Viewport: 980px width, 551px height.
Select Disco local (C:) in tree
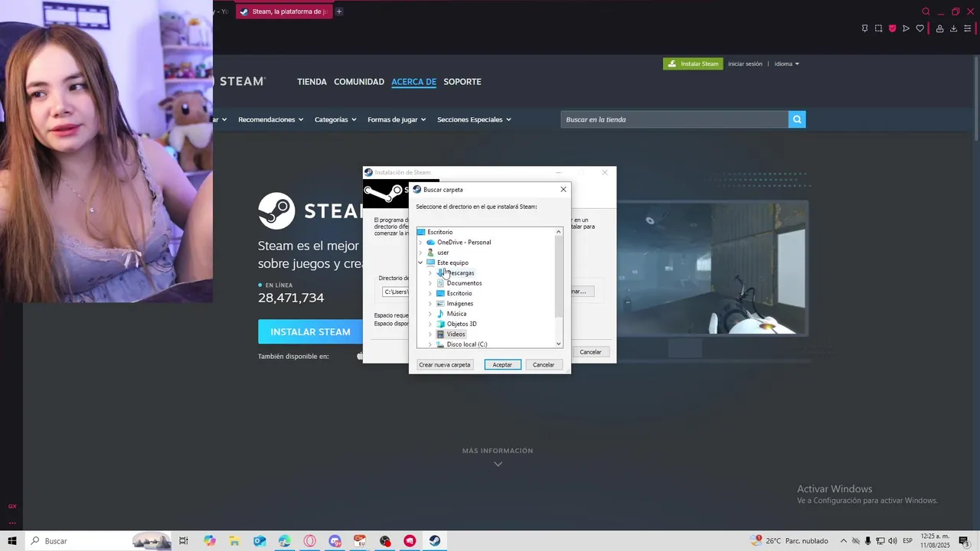[x=466, y=344]
